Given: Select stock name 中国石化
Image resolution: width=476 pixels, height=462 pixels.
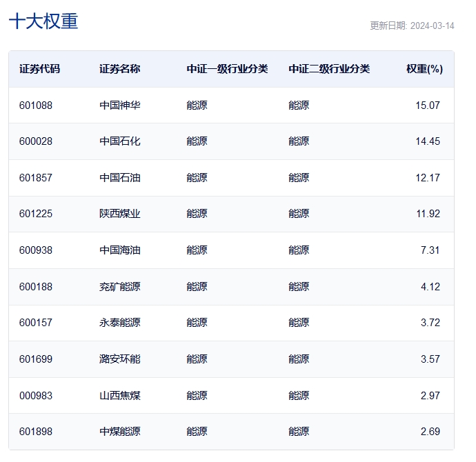Looking at the screenshot, I should pyautogui.click(x=120, y=141).
